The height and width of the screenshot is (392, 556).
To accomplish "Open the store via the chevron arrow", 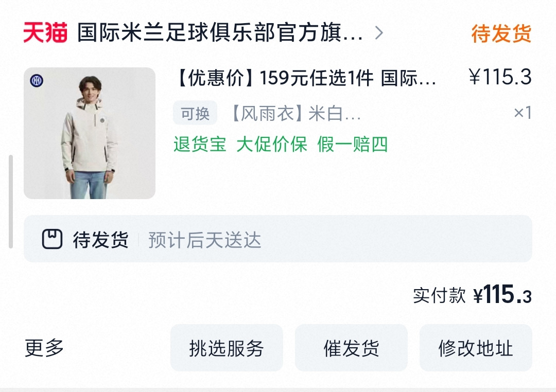I will point(379,33).
